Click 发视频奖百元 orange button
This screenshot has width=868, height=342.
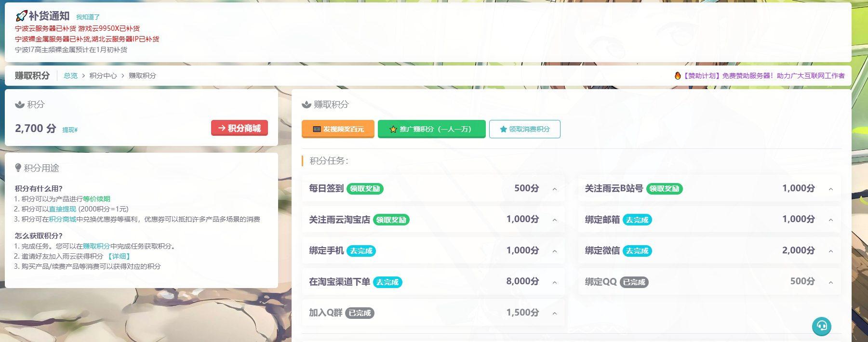pos(338,129)
